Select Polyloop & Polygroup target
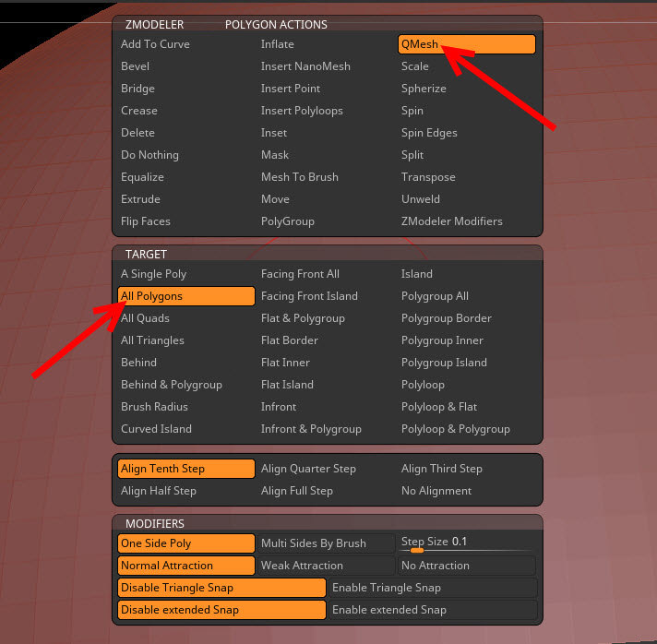This screenshot has width=657, height=644. [x=456, y=429]
